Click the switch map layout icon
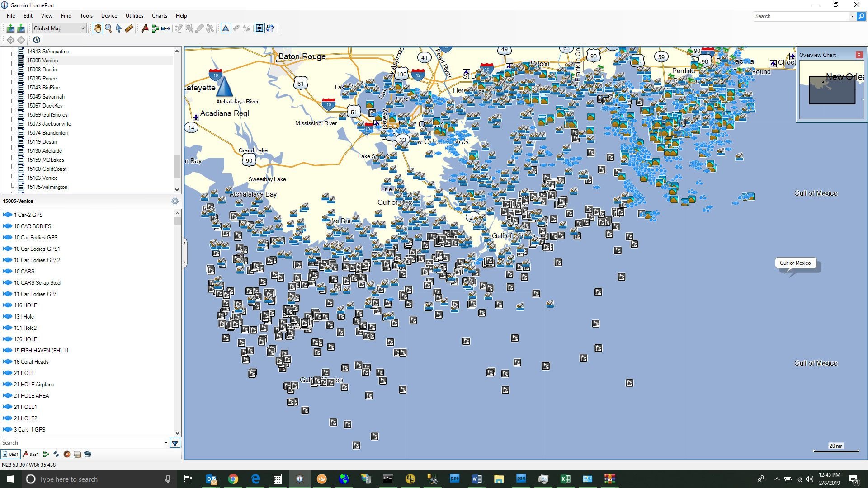This screenshot has width=868, height=488. point(270,28)
